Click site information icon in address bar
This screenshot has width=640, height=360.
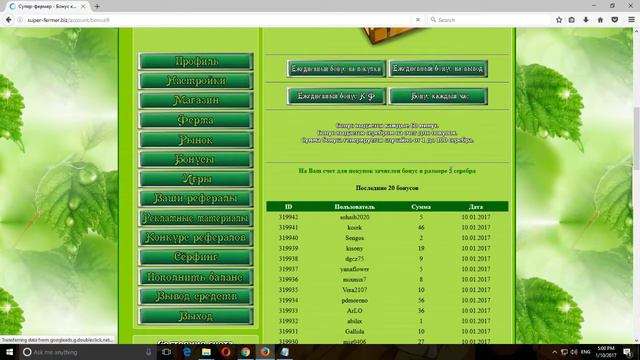pos(20,20)
